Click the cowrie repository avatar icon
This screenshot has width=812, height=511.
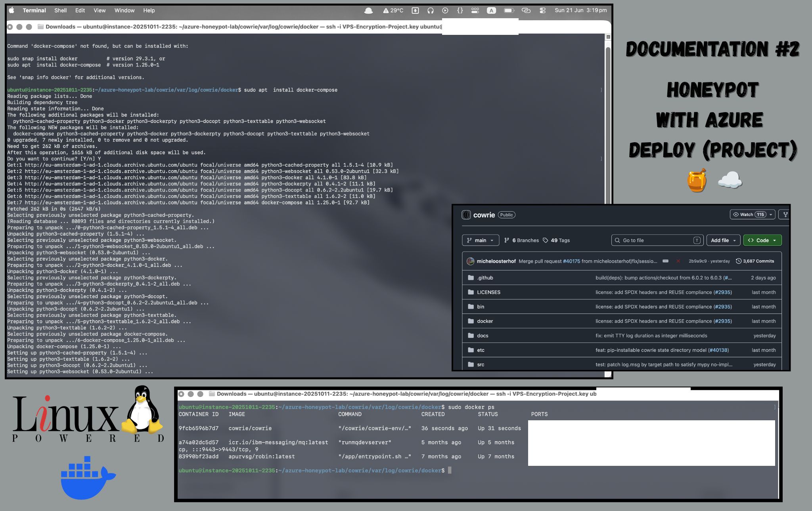[x=466, y=215]
